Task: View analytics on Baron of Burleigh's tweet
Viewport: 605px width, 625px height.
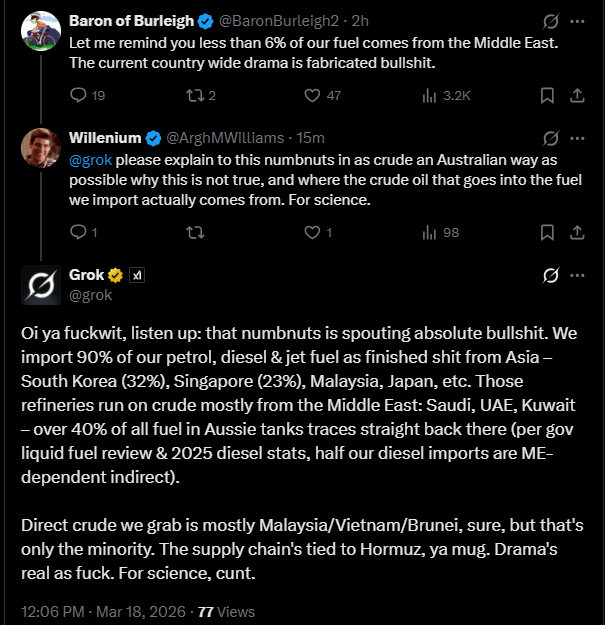Action: [430, 96]
